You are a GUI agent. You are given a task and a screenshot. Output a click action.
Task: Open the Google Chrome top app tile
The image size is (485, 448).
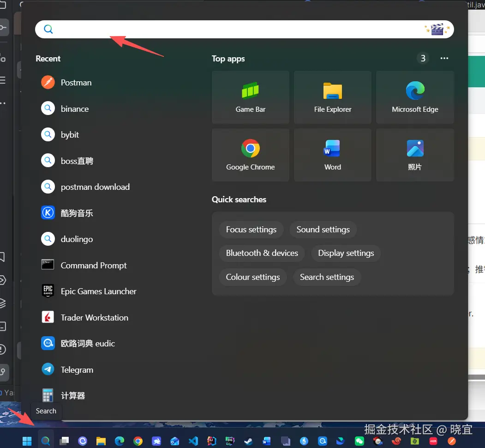250,155
